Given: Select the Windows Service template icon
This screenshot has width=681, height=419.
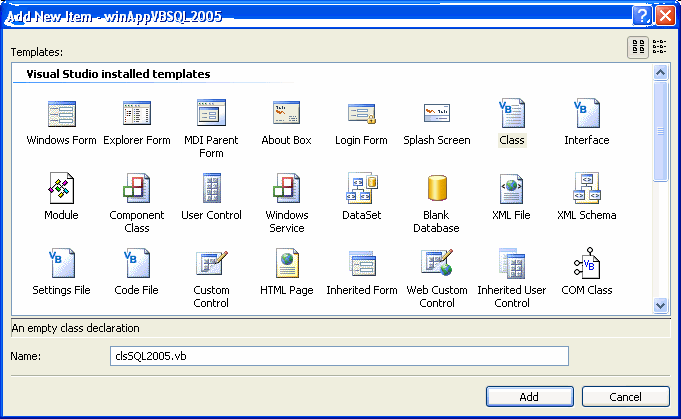Looking at the screenshot, I should click(287, 188).
